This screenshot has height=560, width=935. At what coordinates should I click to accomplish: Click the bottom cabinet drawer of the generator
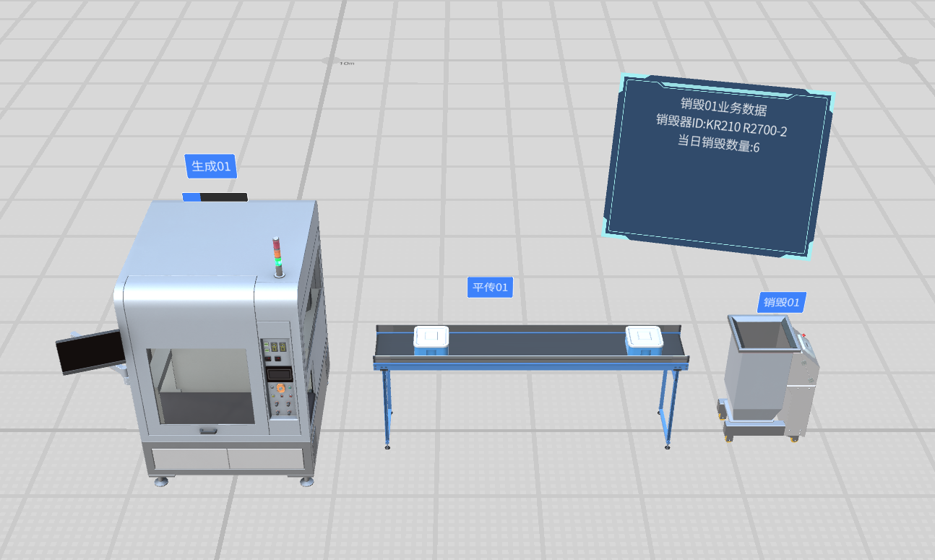[x=227, y=459]
